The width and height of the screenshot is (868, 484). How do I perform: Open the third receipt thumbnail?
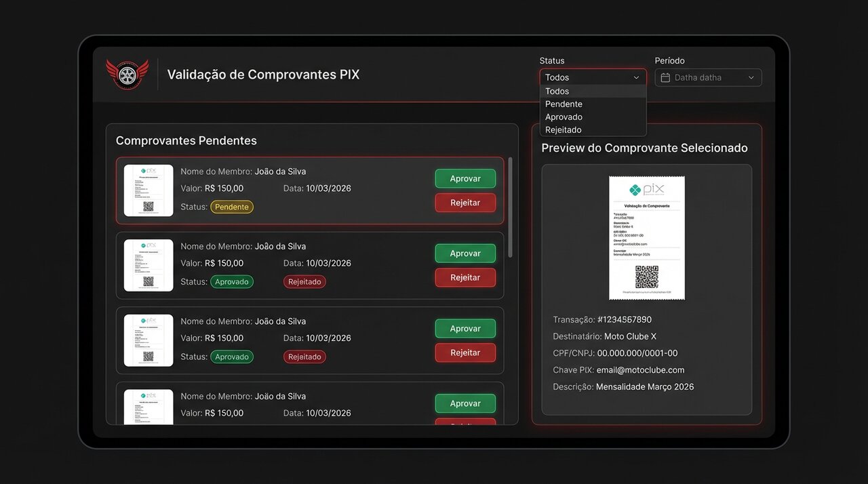[149, 340]
